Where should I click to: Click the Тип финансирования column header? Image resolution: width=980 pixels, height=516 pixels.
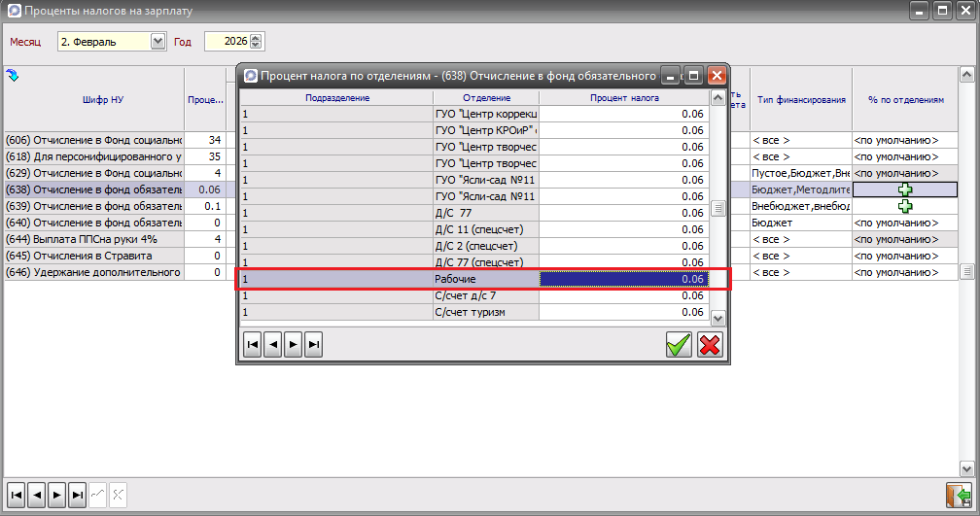click(x=800, y=99)
